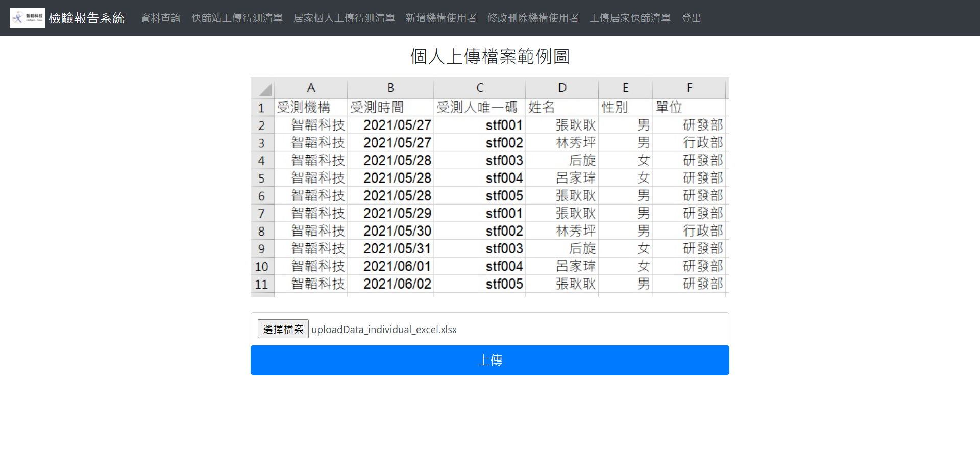Click the 選擇檔案 file chooser button
The image size is (980, 460).
pos(283,329)
